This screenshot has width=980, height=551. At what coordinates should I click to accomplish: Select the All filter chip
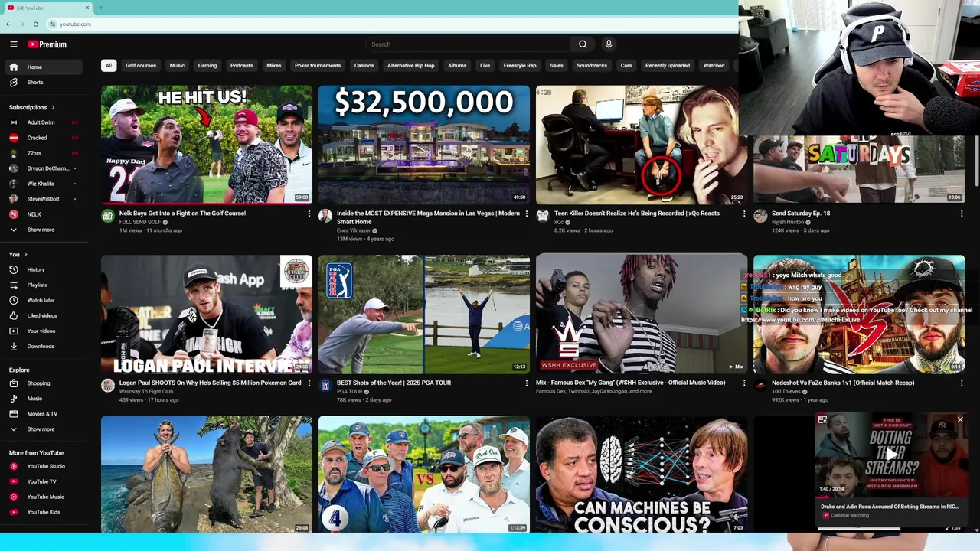tap(109, 66)
